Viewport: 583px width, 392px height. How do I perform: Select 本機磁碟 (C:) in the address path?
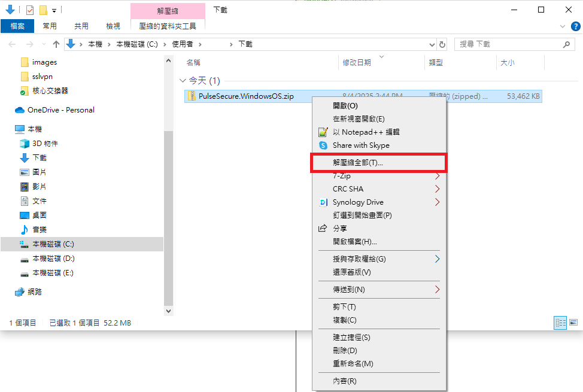[x=137, y=44]
